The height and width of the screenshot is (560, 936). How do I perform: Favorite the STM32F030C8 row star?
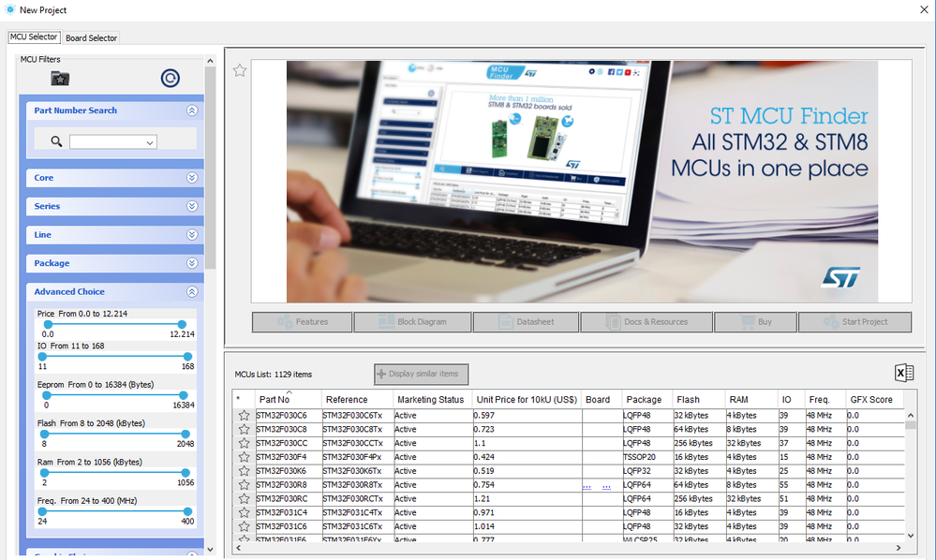[x=244, y=430]
